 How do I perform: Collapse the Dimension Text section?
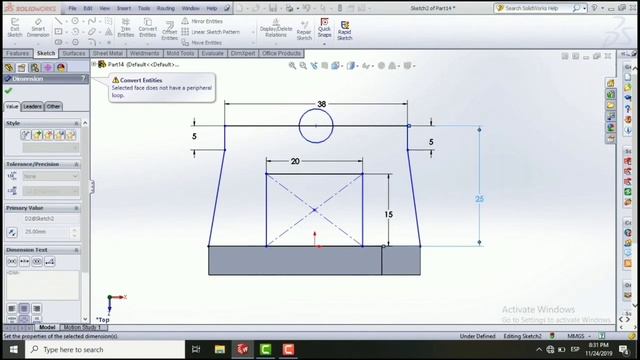point(76,250)
